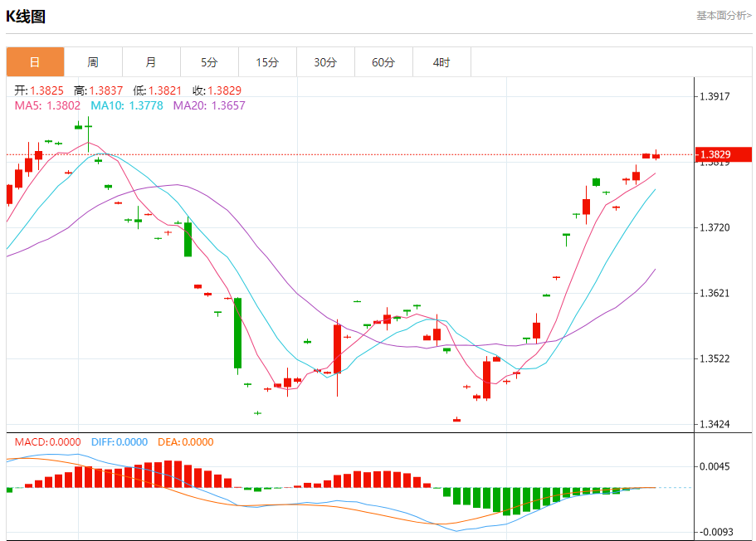Viewport: 756px width, 541px height.
Task: Click the MA5 indicator label
Action: pyautogui.click(x=47, y=105)
